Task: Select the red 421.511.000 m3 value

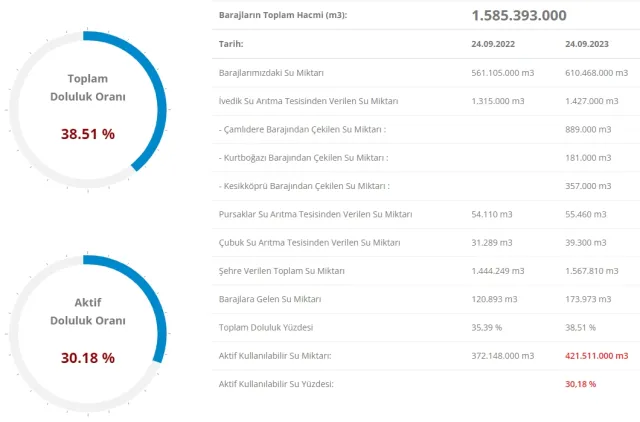Action: pyautogui.click(x=596, y=355)
